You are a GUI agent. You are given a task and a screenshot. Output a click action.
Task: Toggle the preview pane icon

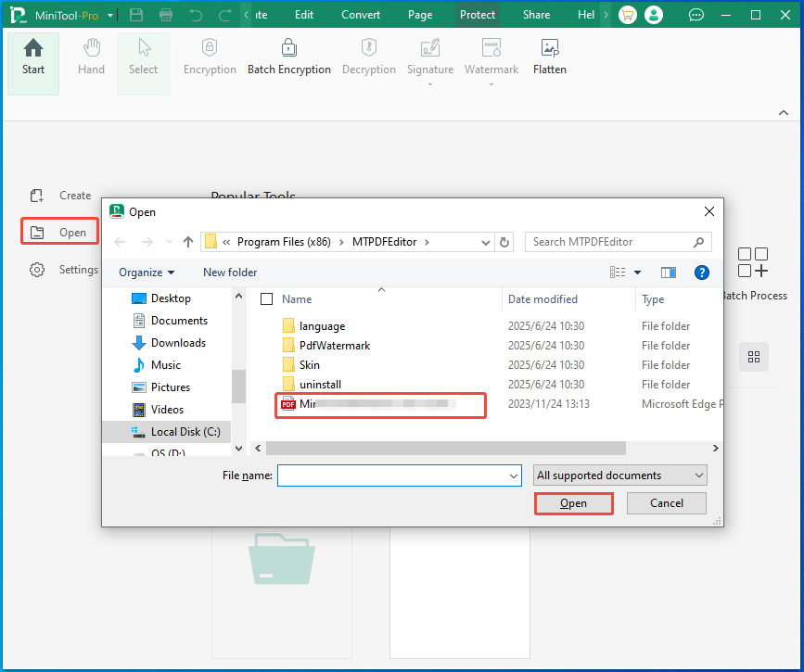(x=668, y=273)
